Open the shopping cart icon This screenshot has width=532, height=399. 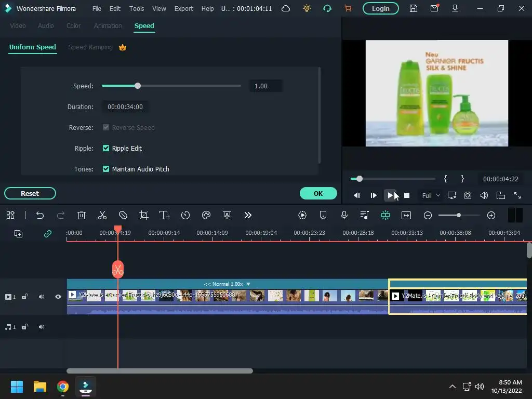point(348,8)
